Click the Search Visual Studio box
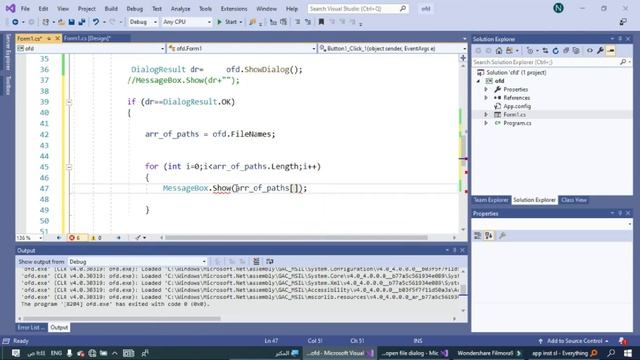This screenshot has width=640, height=360. [358, 9]
